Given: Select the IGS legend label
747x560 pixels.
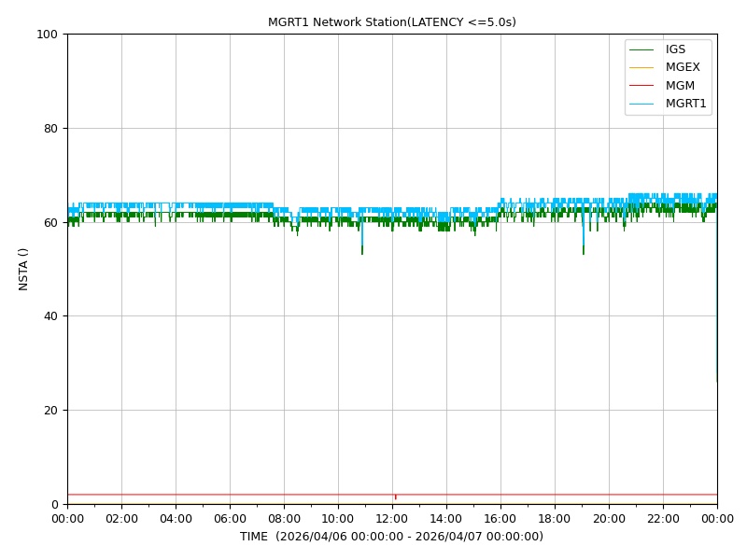Looking at the screenshot, I should (x=675, y=49).
